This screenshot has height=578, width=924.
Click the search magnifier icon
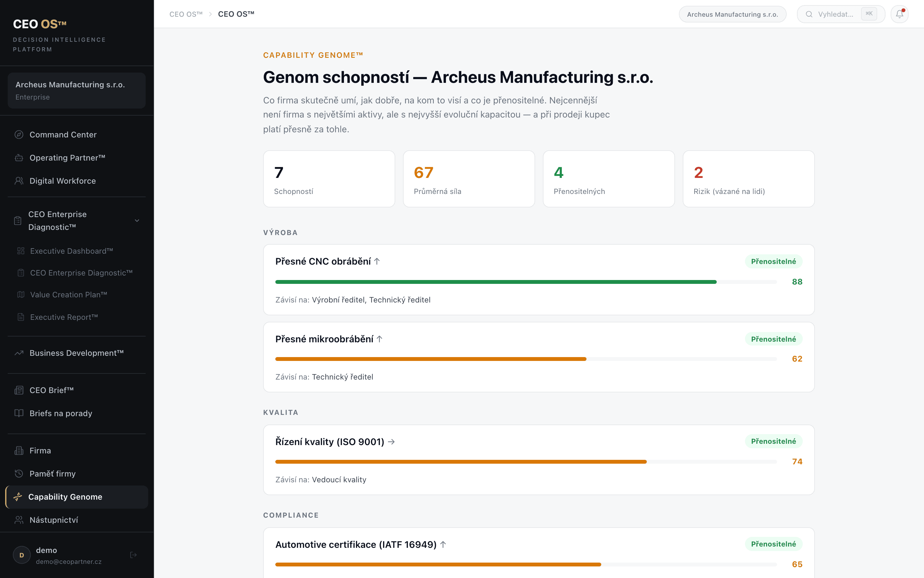coord(809,14)
